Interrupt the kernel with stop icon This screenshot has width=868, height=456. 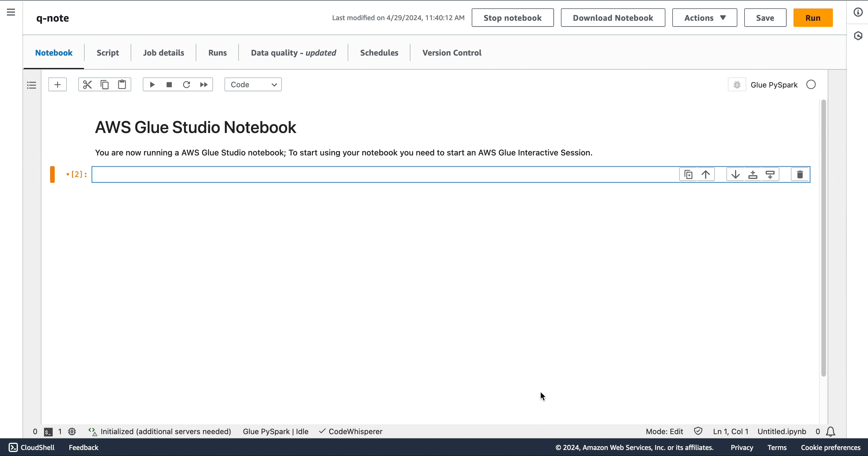[169, 85]
